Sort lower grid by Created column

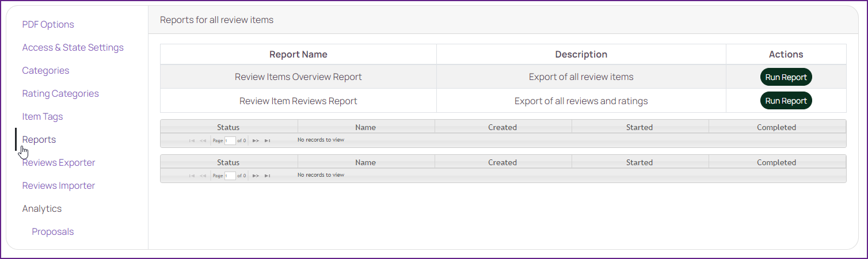coord(502,162)
